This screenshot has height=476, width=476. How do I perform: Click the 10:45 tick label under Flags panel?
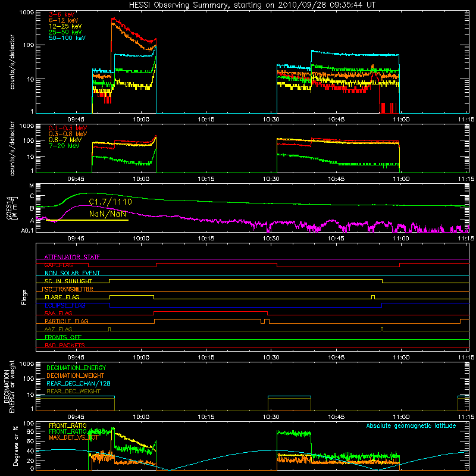click(336, 358)
